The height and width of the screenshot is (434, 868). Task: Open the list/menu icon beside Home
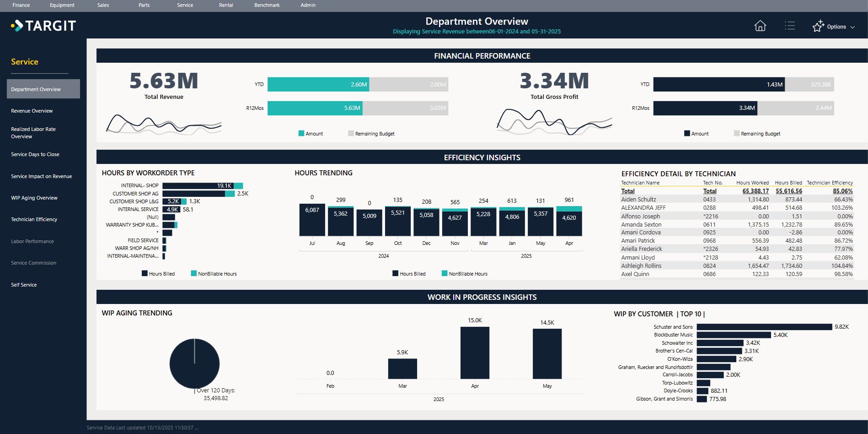tap(790, 26)
